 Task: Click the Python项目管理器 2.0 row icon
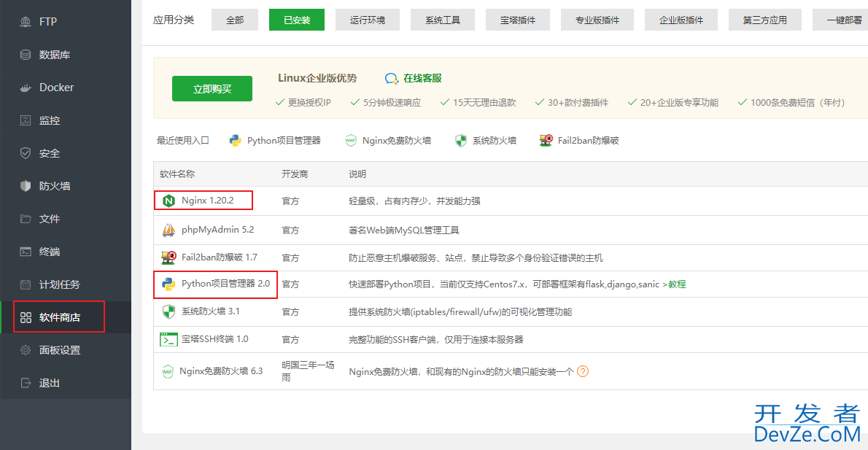[168, 284]
